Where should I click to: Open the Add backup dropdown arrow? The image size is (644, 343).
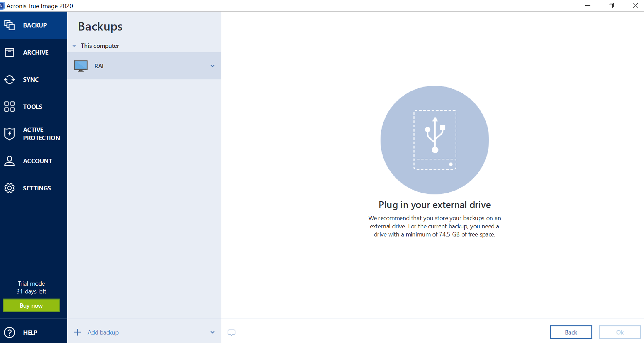(x=213, y=332)
